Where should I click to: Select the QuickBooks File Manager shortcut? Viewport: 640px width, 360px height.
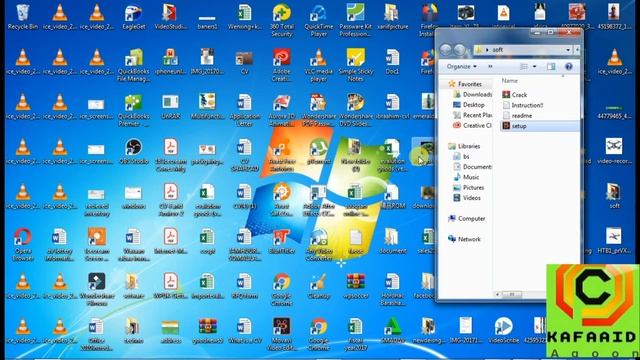(133, 65)
